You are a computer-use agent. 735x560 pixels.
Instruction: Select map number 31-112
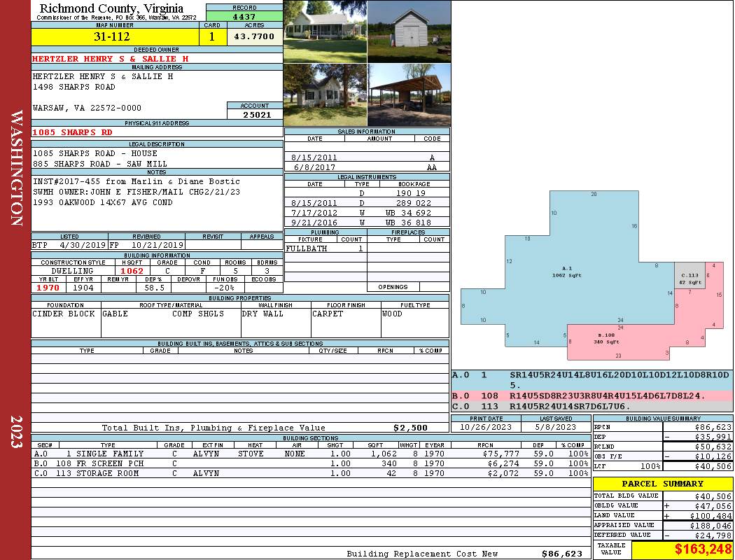111,36
